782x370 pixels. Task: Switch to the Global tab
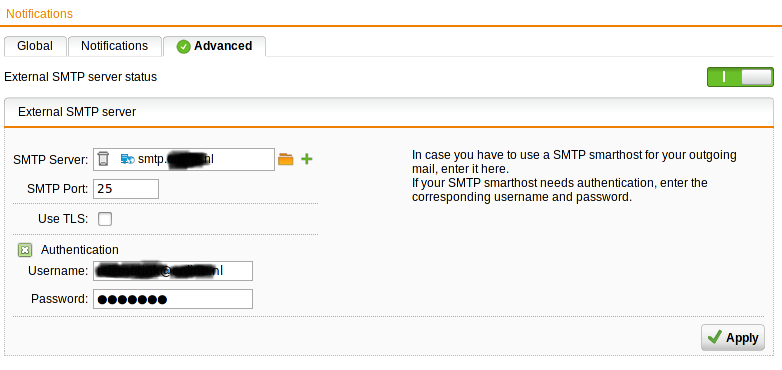35,46
